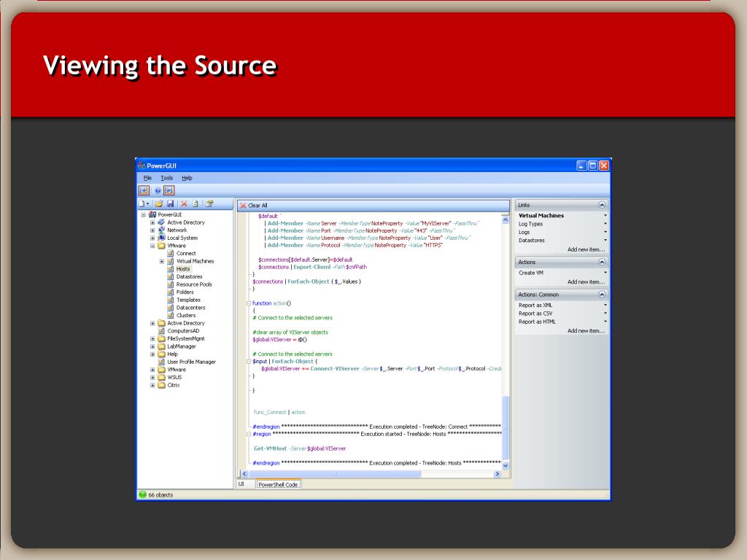The height and width of the screenshot is (560, 747).
Task: Expand the Virtual Machines tree node
Action: (161, 261)
